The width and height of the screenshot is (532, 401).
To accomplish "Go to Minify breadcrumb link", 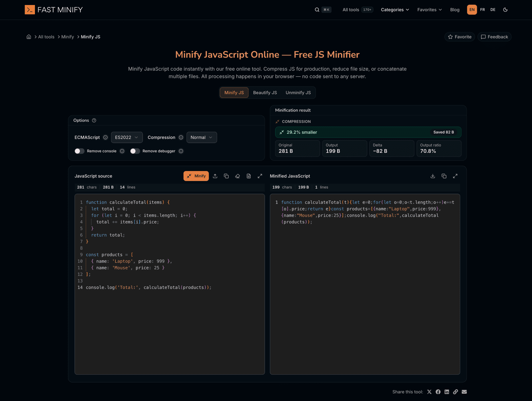I will pyautogui.click(x=67, y=37).
